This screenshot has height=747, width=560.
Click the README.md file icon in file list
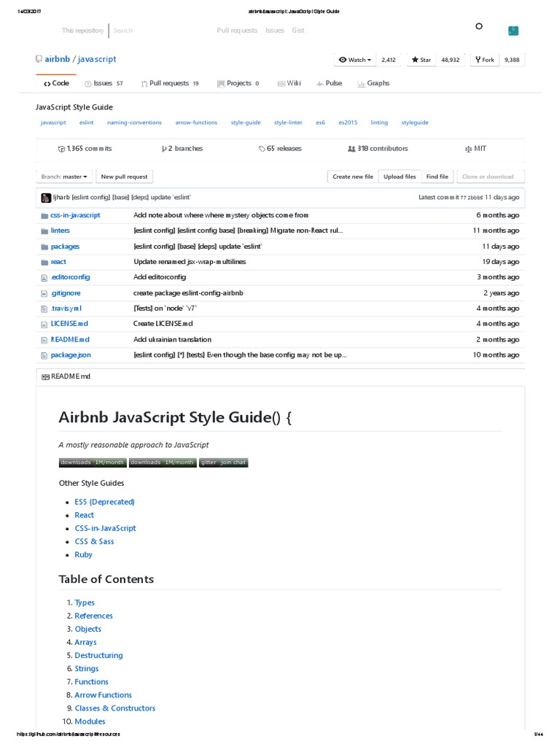point(44,340)
